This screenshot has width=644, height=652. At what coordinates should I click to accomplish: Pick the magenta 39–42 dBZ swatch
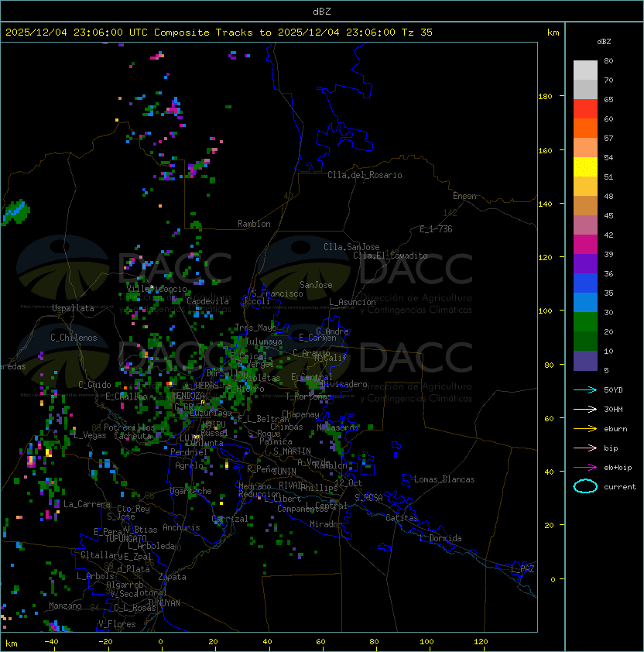point(585,245)
